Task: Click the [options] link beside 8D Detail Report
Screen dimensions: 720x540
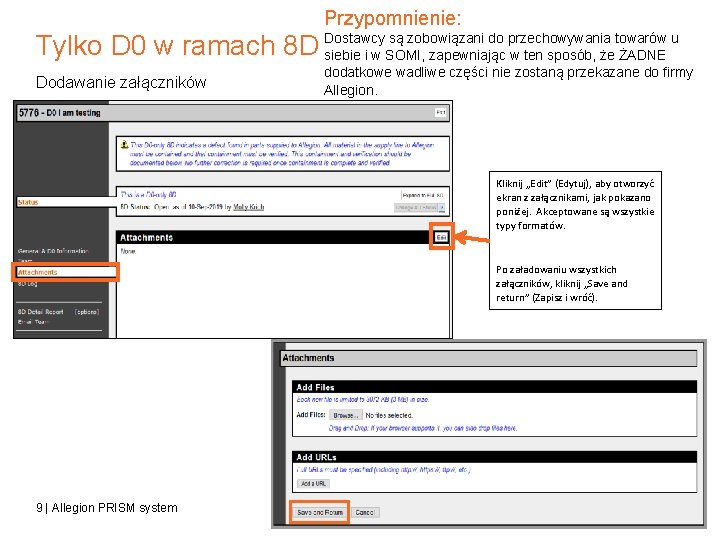Action: (x=87, y=312)
